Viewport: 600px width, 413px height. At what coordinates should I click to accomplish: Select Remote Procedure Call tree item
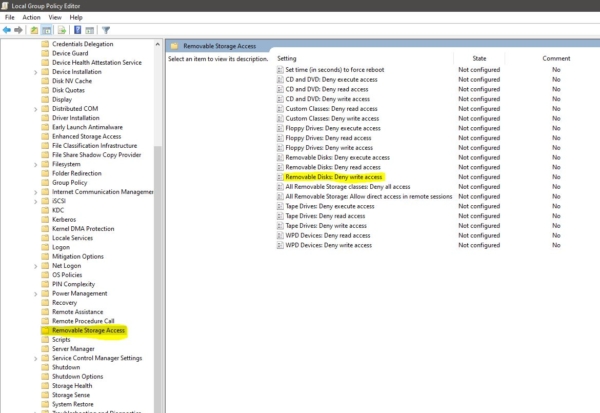[x=83, y=321]
